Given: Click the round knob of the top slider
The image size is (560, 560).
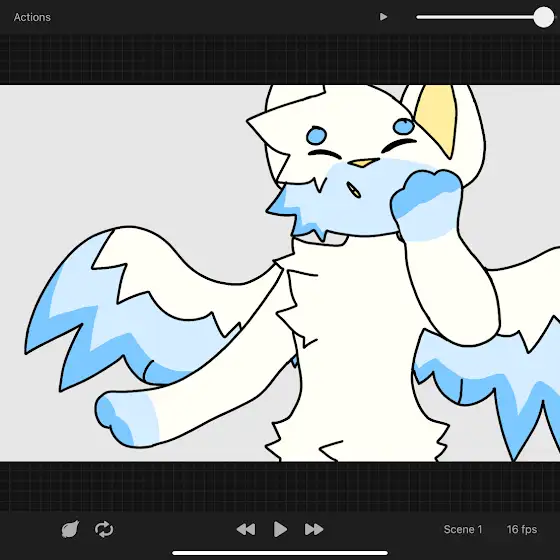Looking at the screenshot, I should [x=544, y=17].
